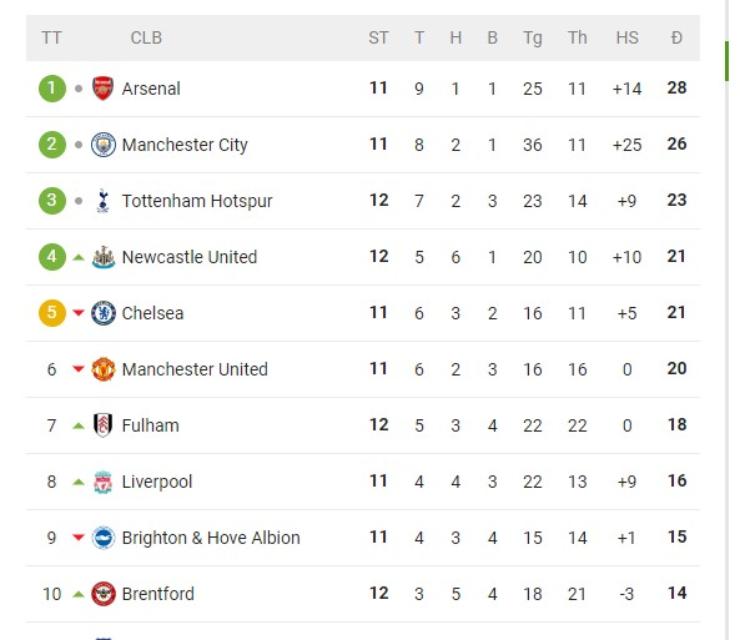Open the Arsenal team link
The height and width of the screenshot is (640, 740).
coord(151,88)
